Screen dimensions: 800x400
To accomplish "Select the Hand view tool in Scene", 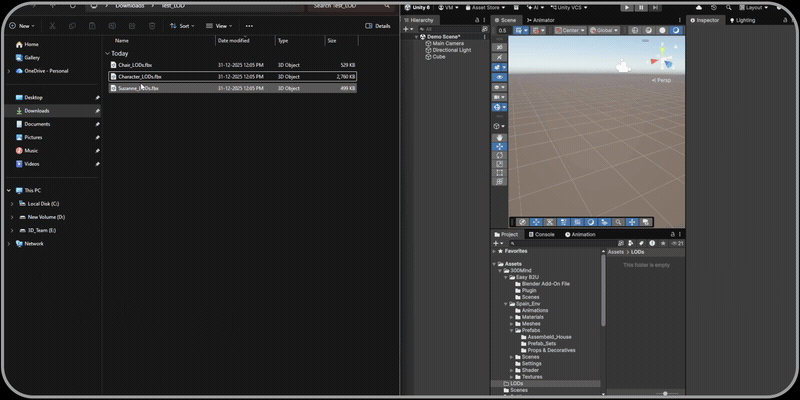I will tap(499, 138).
